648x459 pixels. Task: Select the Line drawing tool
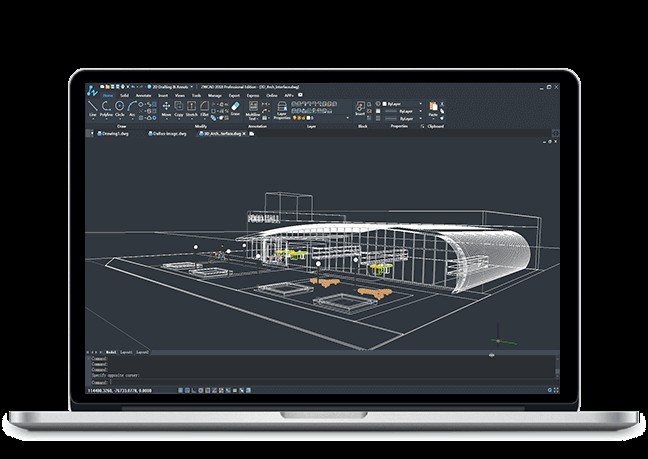pos(91,108)
